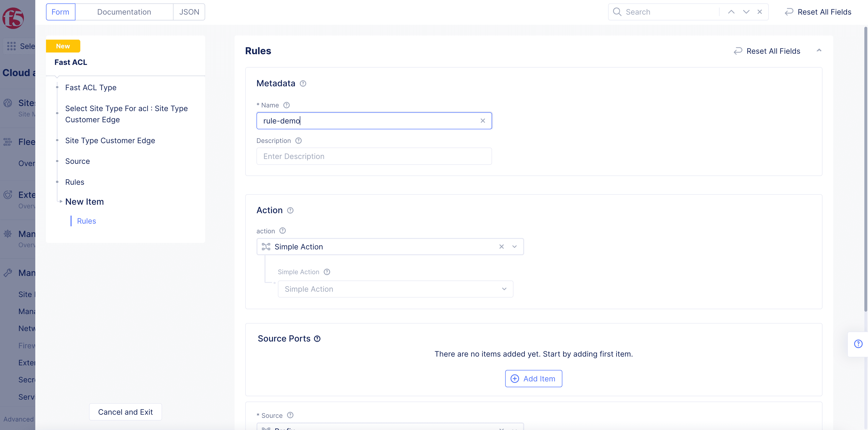Click the New badge
This screenshot has width=868, height=430.
[x=63, y=46]
